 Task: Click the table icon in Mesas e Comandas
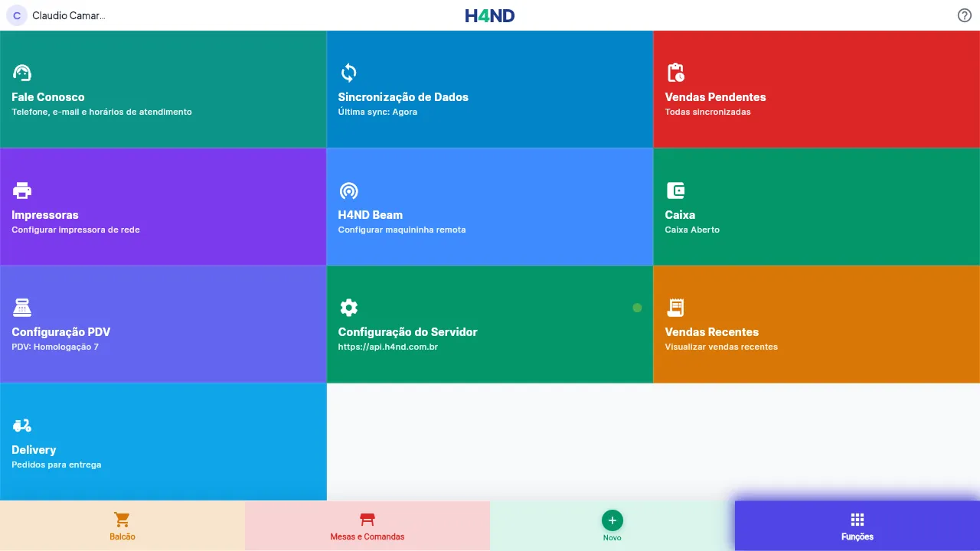(367, 520)
